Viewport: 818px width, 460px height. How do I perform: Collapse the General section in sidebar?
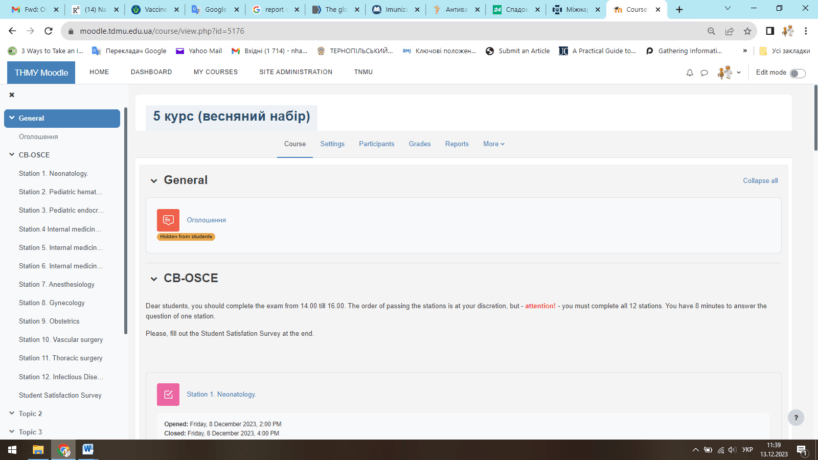click(x=11, y=118)
